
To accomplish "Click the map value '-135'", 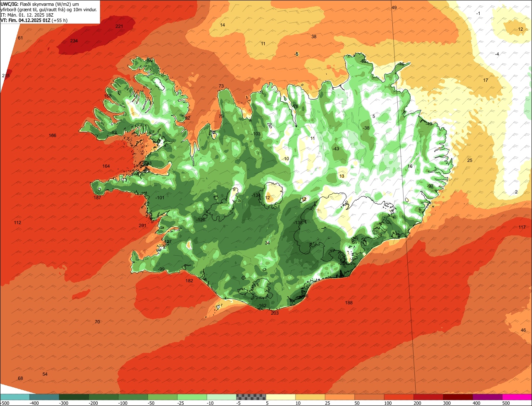I will [x=298, y=223].
